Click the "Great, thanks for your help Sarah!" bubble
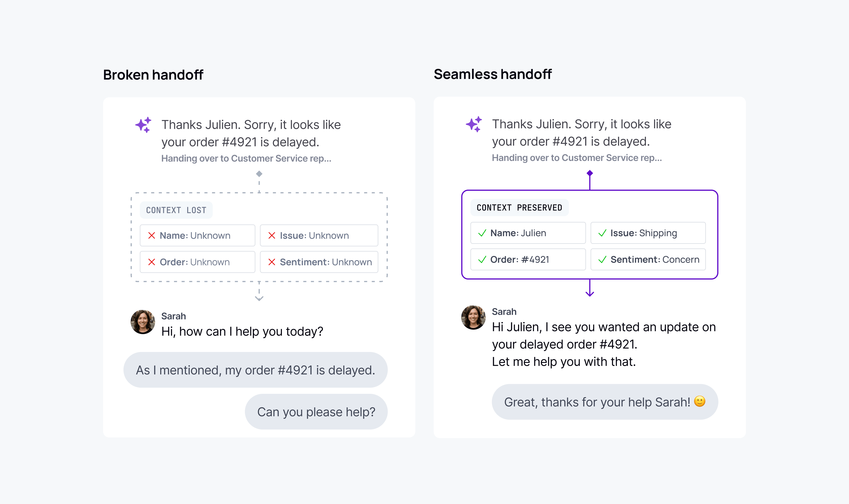This screenshot has height=504, width=849. click(x=605, y=402)
